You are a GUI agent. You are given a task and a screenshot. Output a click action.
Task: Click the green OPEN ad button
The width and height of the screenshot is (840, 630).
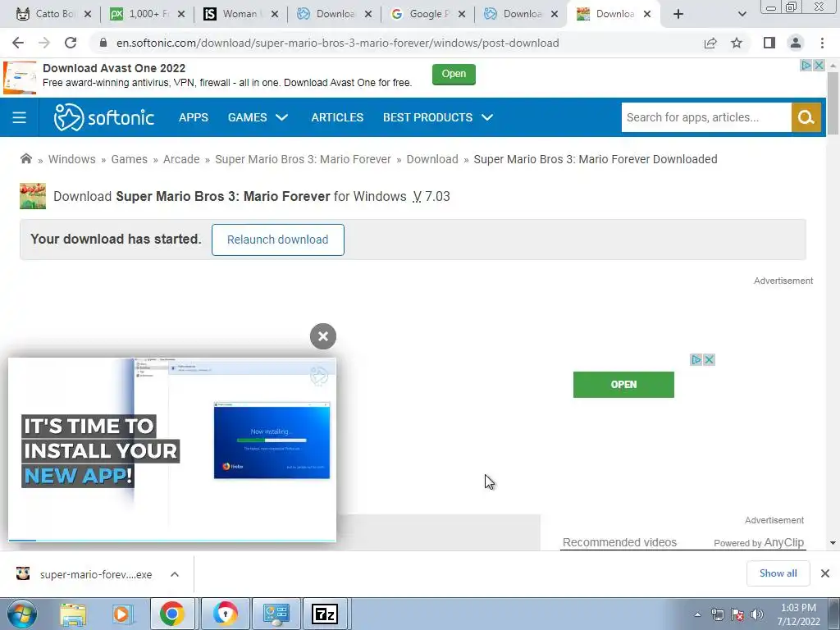[623, 385]
